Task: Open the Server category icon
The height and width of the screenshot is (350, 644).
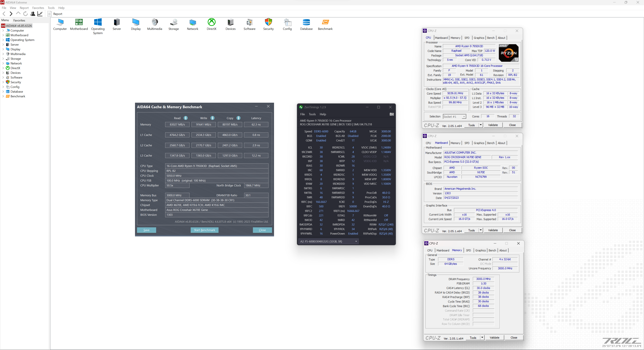Action: [117, 24]
